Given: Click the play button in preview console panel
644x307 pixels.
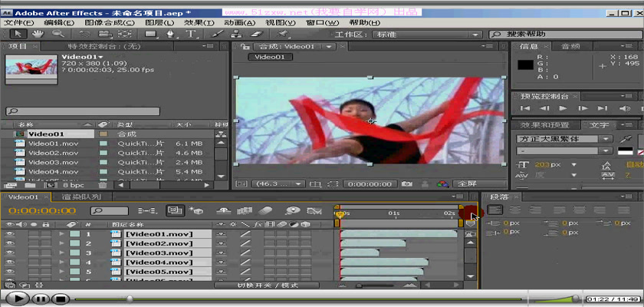Looking at the screenshot, I should (563, 108).
